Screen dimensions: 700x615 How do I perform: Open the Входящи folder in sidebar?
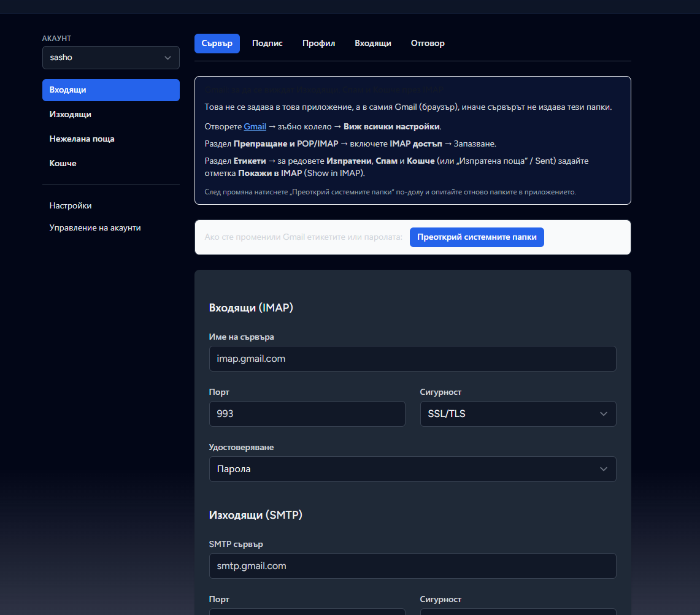click(111, 90)
